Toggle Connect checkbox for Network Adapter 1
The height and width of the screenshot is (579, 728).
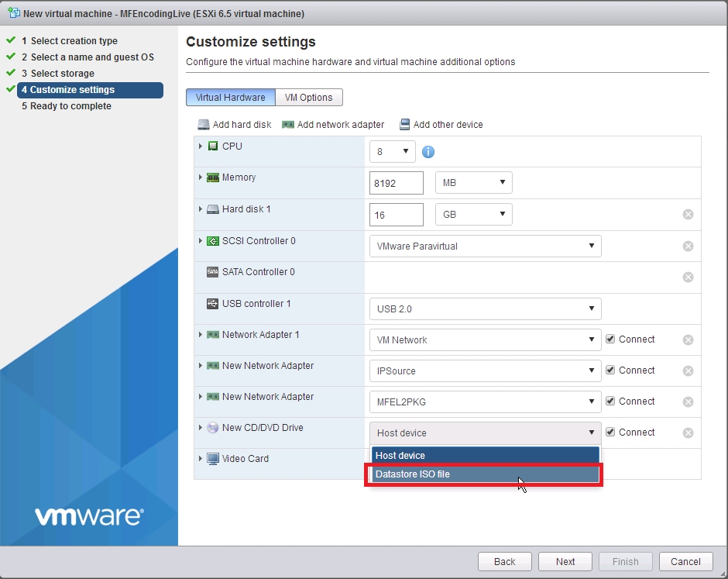(x=610, y=339)
